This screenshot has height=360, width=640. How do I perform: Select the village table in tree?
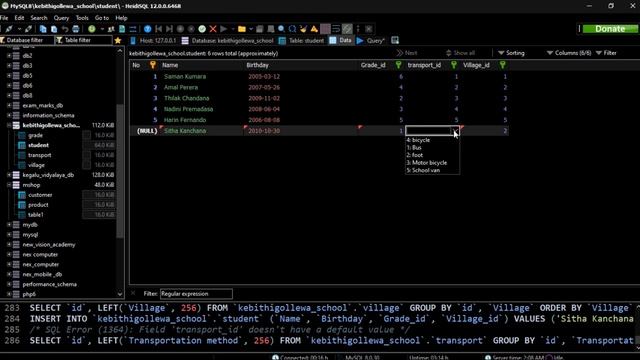pyautogui.click(x=36, y=165)
